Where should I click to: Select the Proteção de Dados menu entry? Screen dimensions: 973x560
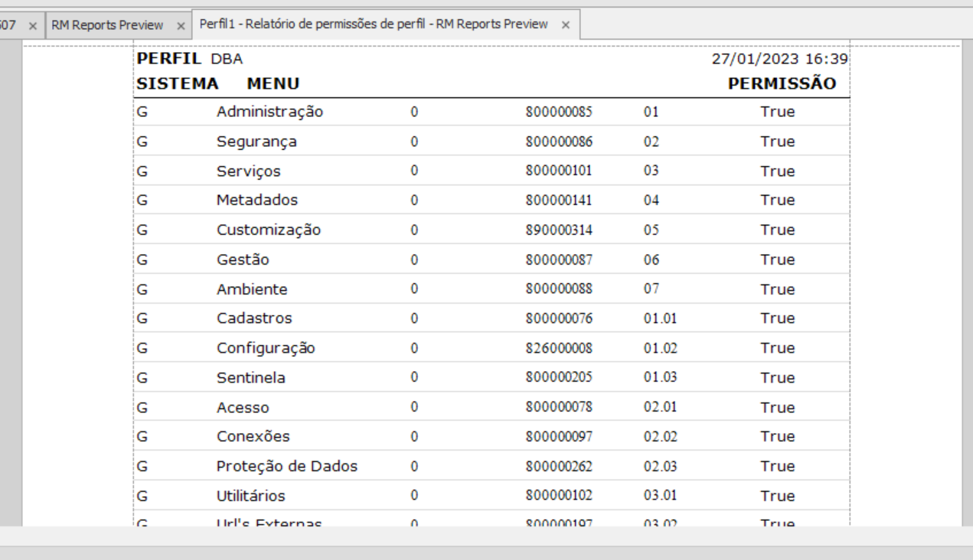point(287,467)
